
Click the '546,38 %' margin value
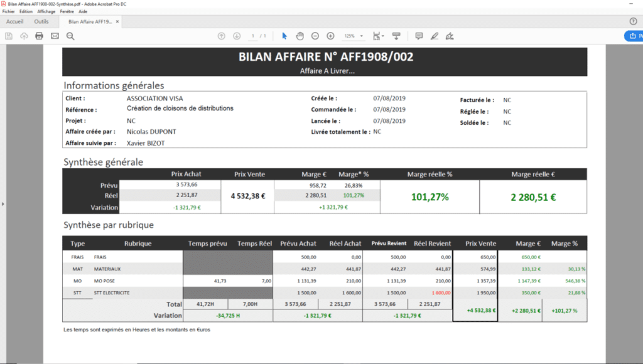click(575, 281)
